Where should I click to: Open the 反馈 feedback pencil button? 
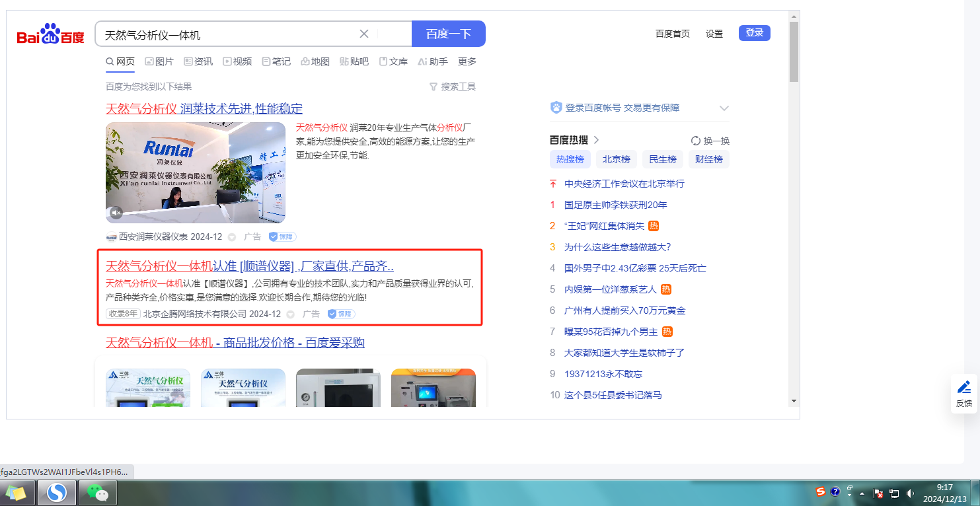[x=964, y=393]
